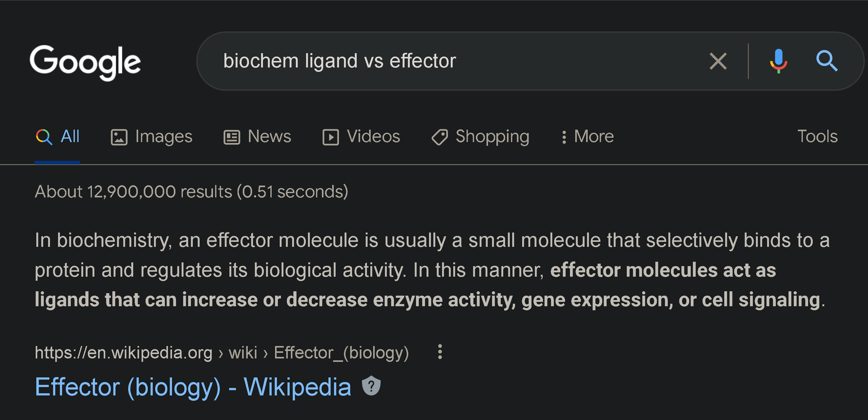Click inside the search query text field
This screenshot has height=420, width=868.
coord(438,61)
